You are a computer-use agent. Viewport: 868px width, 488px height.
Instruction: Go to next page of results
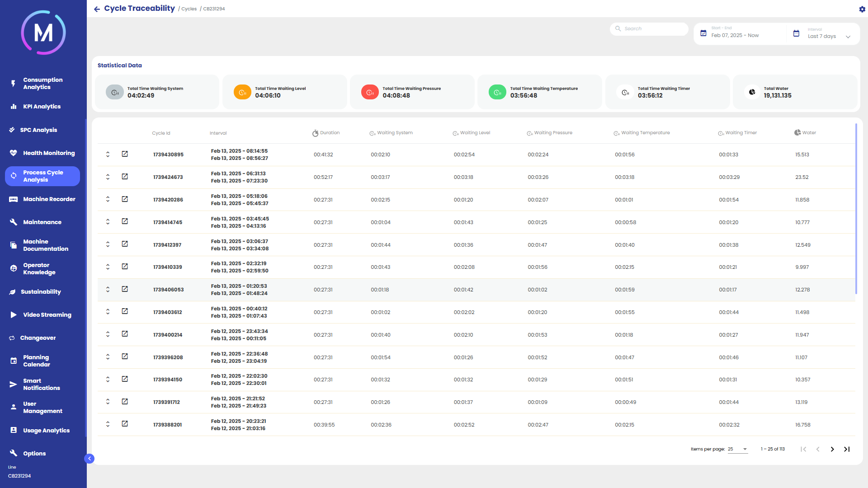832,449
